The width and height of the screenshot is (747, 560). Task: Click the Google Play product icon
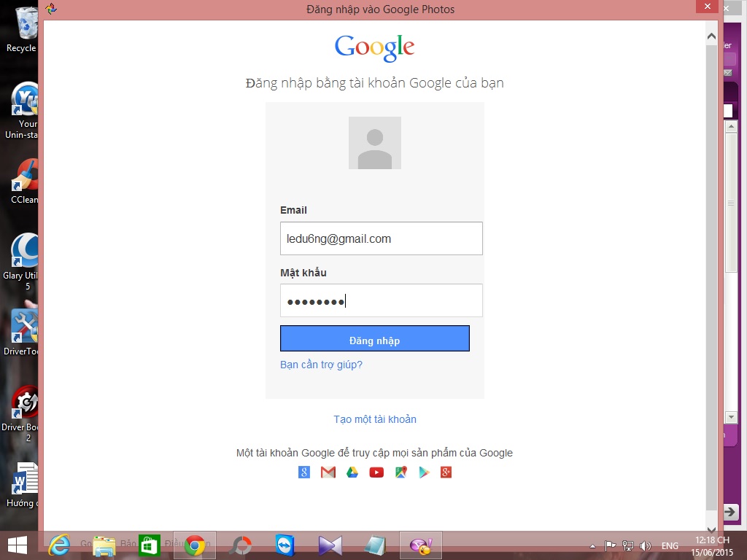pyautogui.click(x=424, y=472)
